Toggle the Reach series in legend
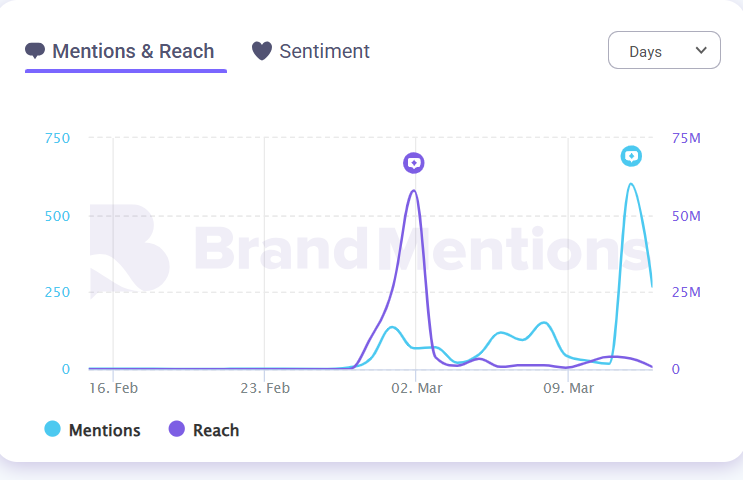Image resolution: width=743 pixels, height=480 pixels. [215, 431]
